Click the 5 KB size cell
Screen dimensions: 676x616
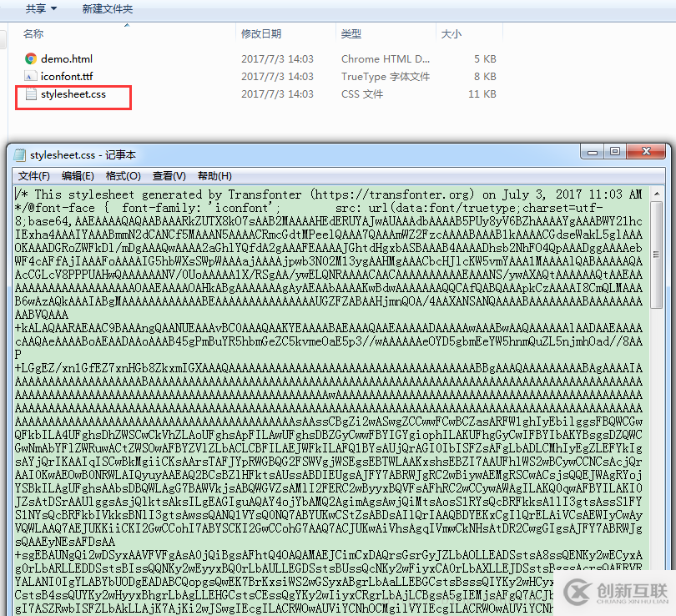485,58
